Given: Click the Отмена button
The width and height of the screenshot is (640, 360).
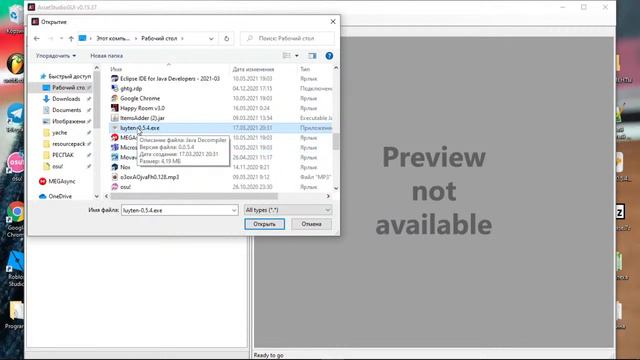Looking at the screenshot, I should click(311, 224).
